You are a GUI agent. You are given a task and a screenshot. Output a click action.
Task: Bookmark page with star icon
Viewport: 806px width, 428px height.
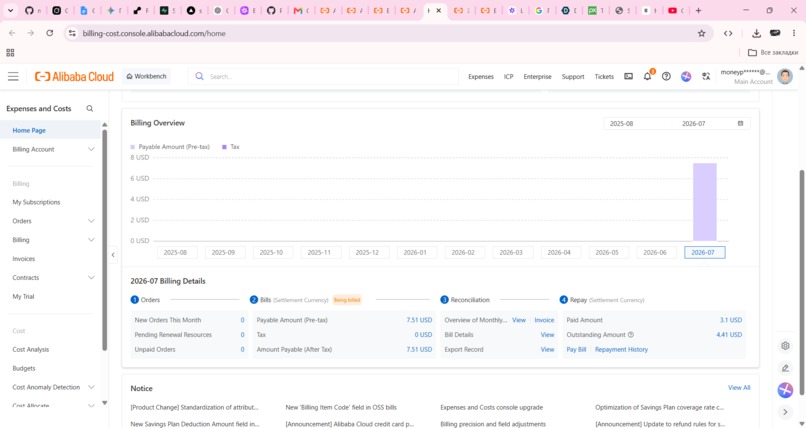pyautogui.click(x=702, y=33)
